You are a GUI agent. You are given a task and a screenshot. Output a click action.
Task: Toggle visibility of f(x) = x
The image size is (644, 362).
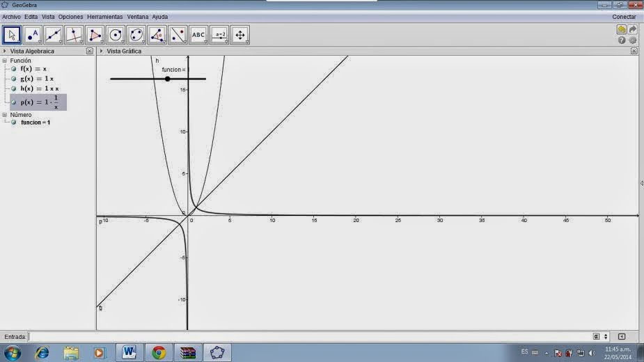click(13, 69)
